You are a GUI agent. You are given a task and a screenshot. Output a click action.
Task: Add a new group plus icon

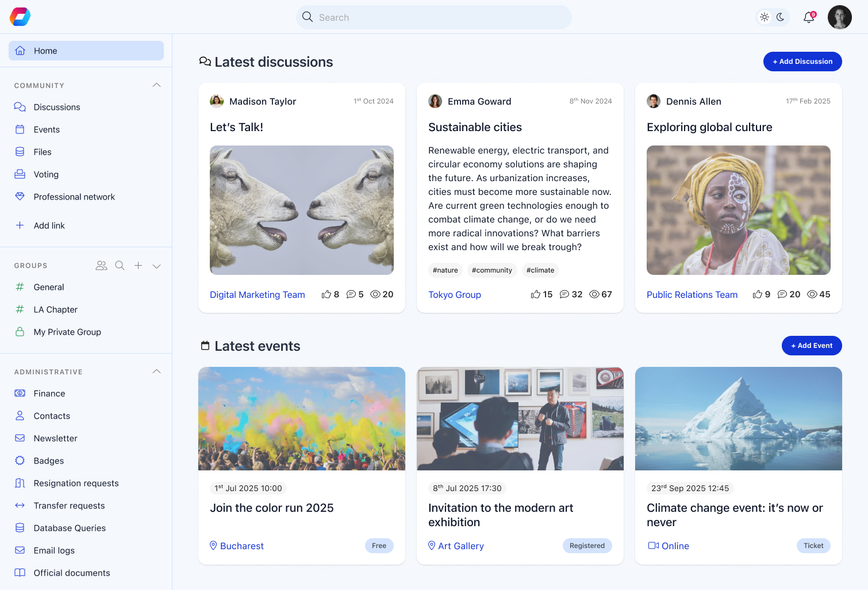[138, 266]
